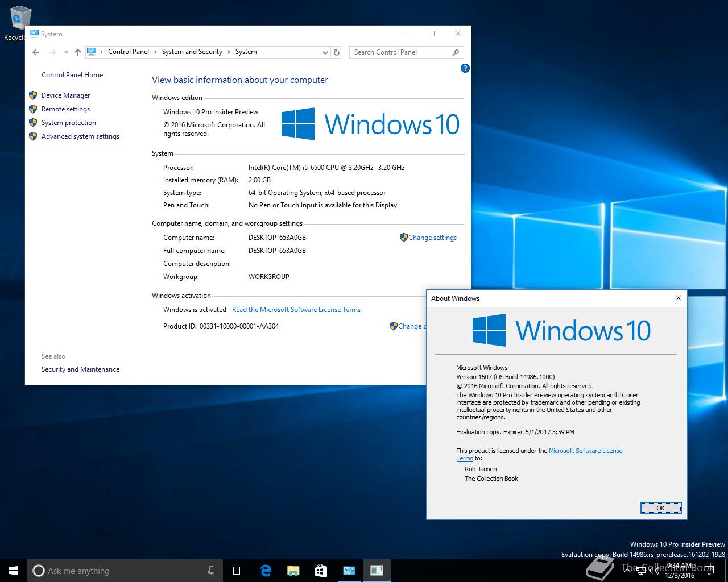Open Remote settings link
The image size is (728, 582).
[65, 109]
